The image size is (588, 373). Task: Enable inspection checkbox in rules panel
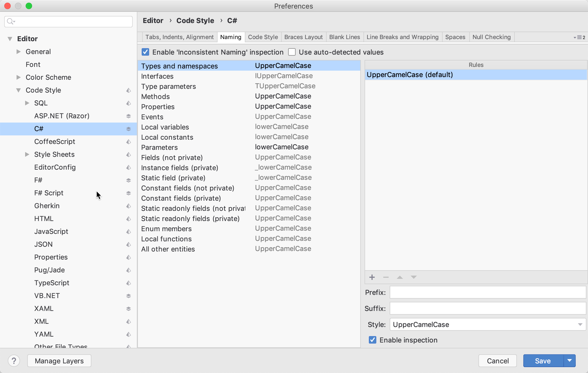click(372, 340)
